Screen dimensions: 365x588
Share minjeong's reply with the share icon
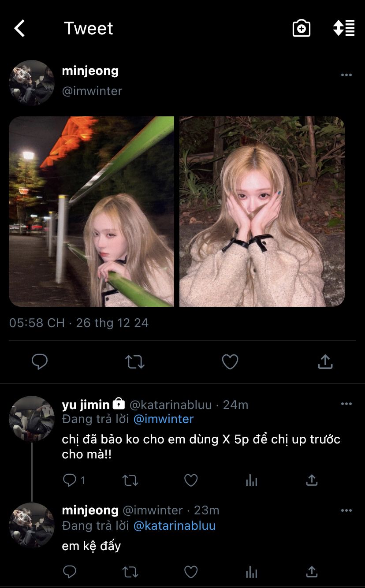(x=312, y=572)
